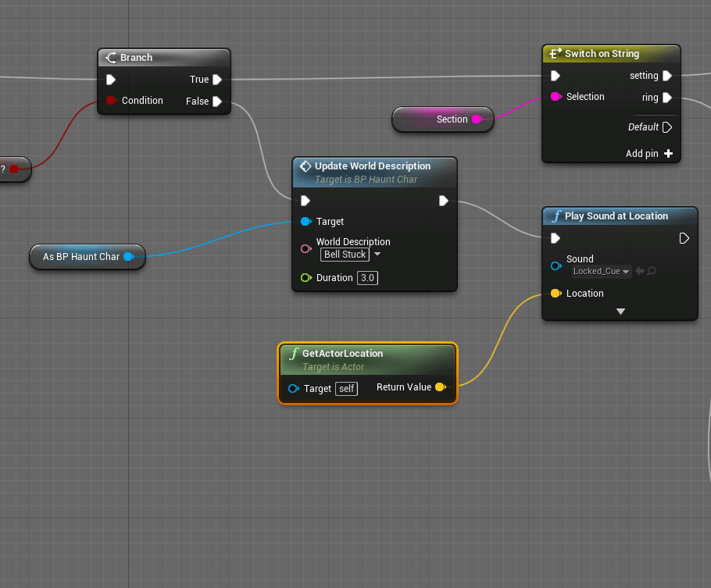This screenshot has height=588, width=711.
Task: Click the blue Target pin on Update World Description
Action: coord(305,222)
